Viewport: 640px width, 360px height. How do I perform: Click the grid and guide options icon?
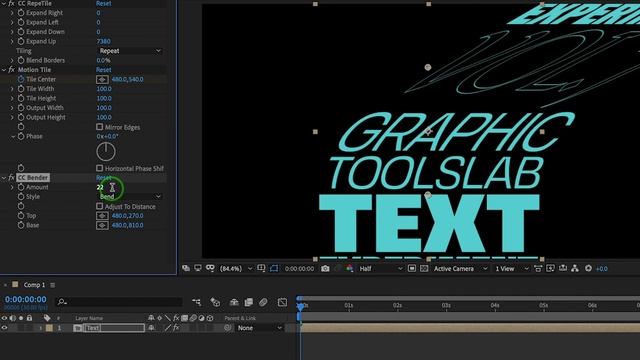point(261,269)
